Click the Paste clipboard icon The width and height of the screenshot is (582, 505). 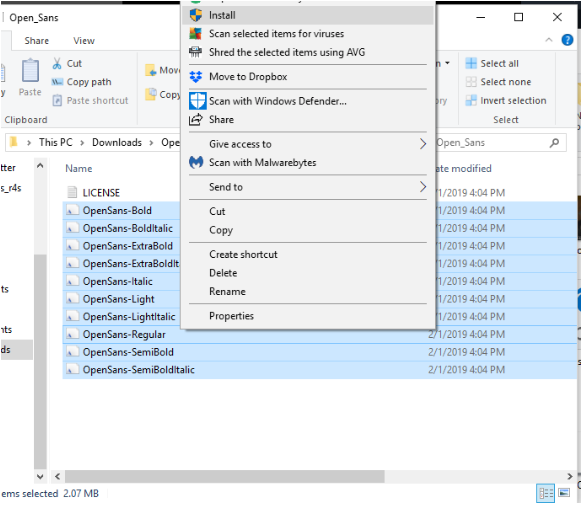click(x=30, y=70)
